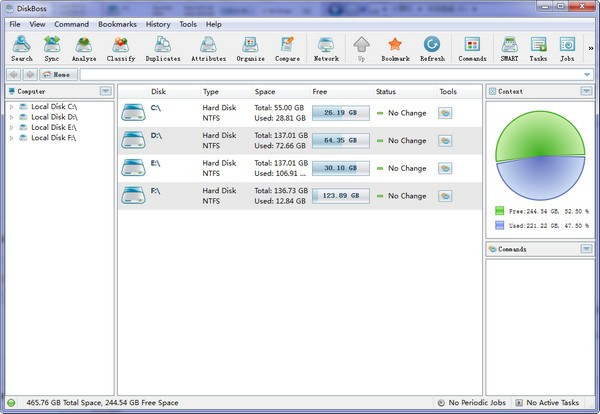
Task: Click the tools icon for drive C:\
Action: (x=445, y=113)
